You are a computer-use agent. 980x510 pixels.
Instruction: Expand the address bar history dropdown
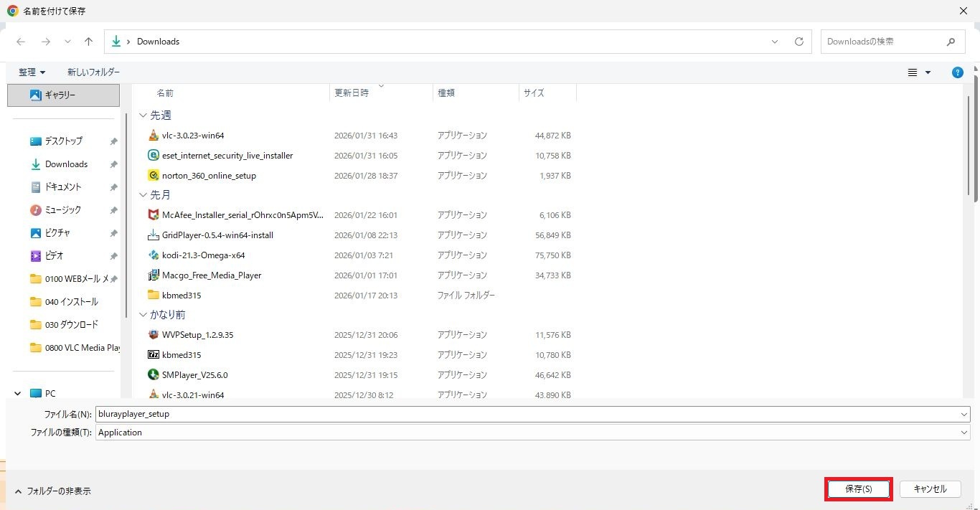tap(775, 42)
